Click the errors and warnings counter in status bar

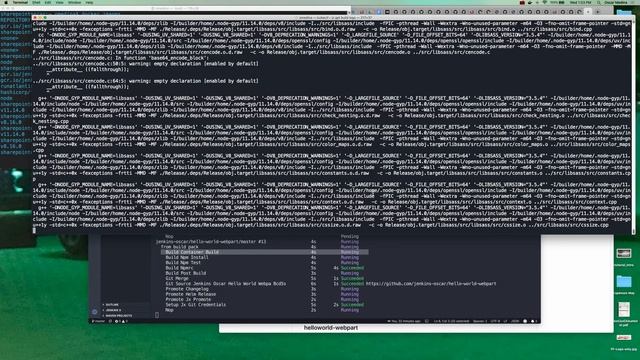(x=121, y=321)
